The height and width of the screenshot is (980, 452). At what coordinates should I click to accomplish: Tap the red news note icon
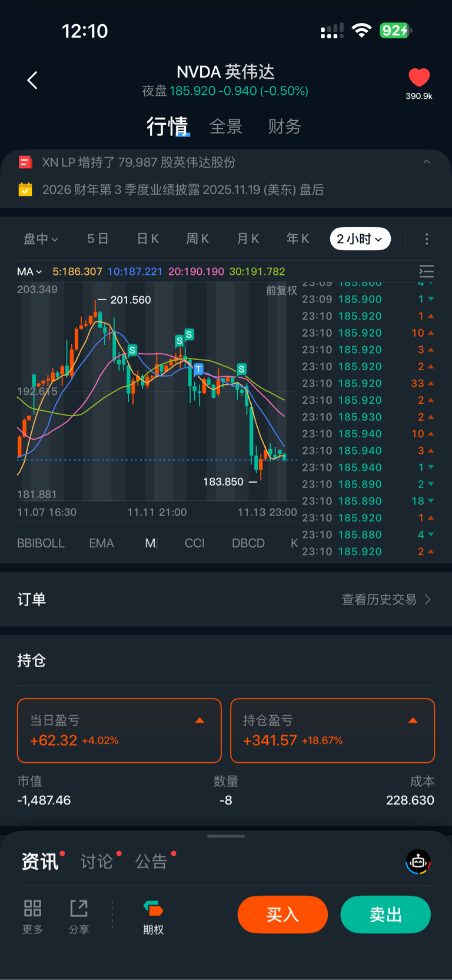tap(25, 162)
